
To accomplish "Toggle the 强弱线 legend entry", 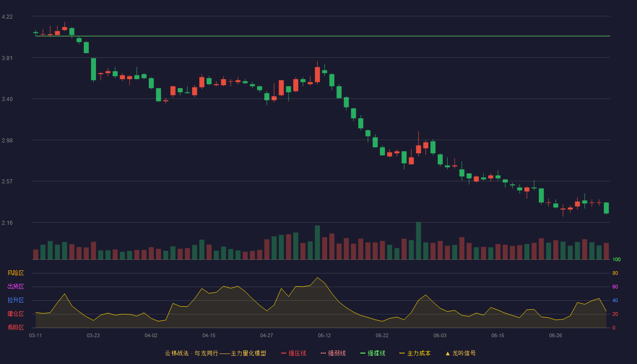I will (333, 353).
